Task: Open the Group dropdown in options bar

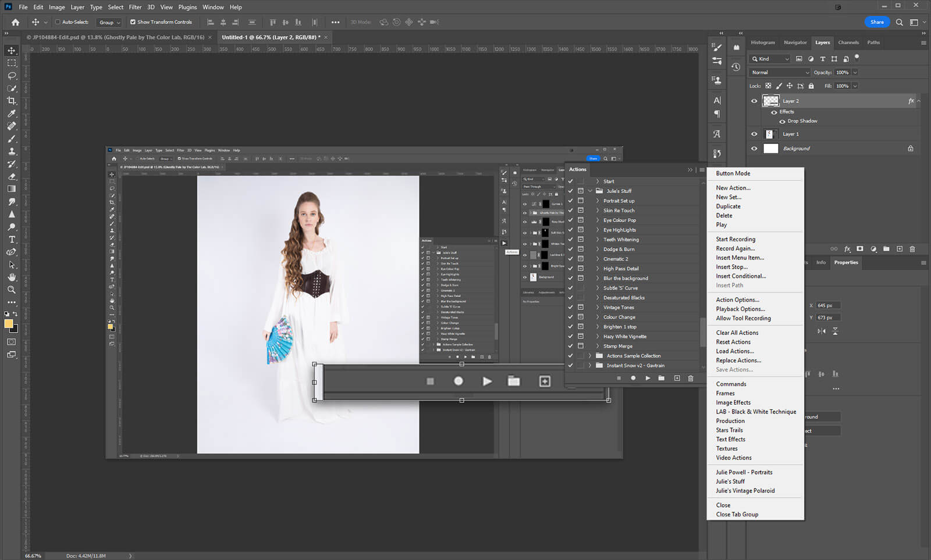Action: point(109,22)
